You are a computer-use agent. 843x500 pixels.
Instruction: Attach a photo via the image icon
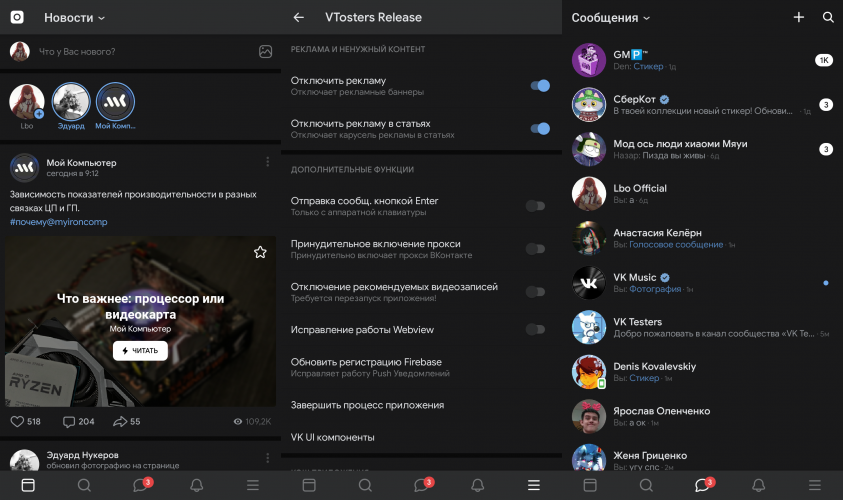(x=265, y=52)
